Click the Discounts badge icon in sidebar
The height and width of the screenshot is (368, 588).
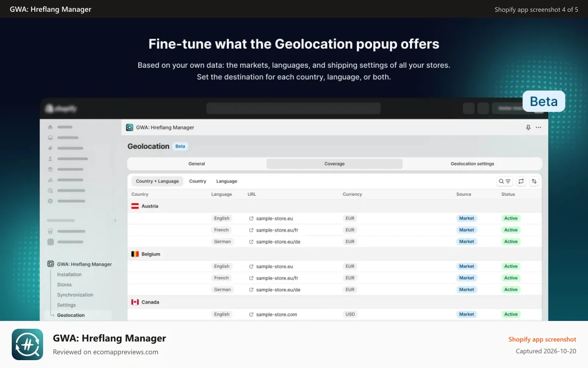coord(50,201)
